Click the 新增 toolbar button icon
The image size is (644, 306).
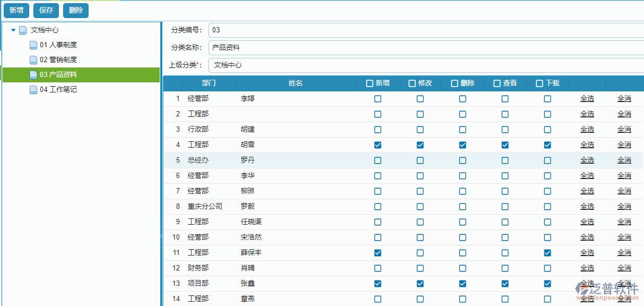(16, 10)
